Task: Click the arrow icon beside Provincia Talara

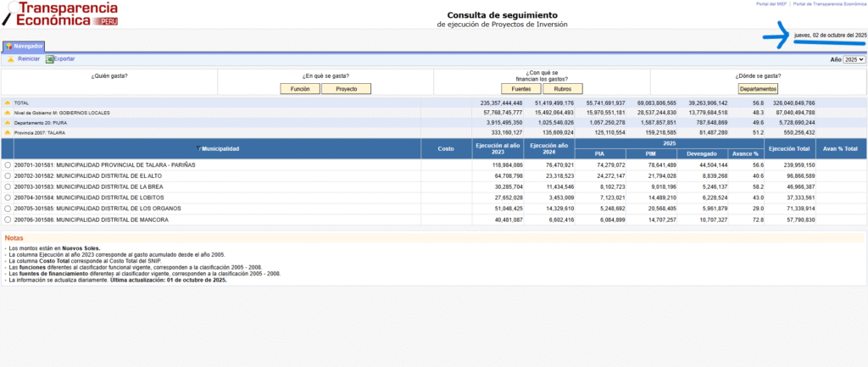Action: pos(8,133)
